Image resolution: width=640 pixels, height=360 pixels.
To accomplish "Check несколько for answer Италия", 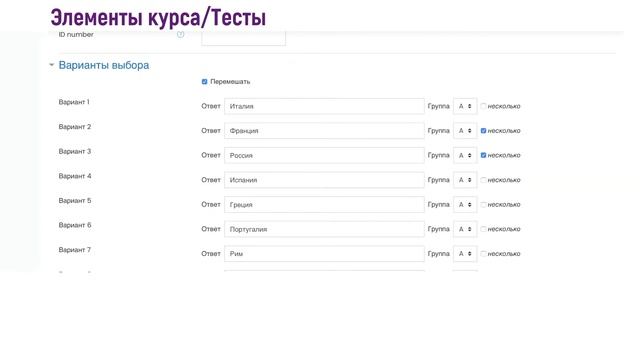I will coord(483,106).
